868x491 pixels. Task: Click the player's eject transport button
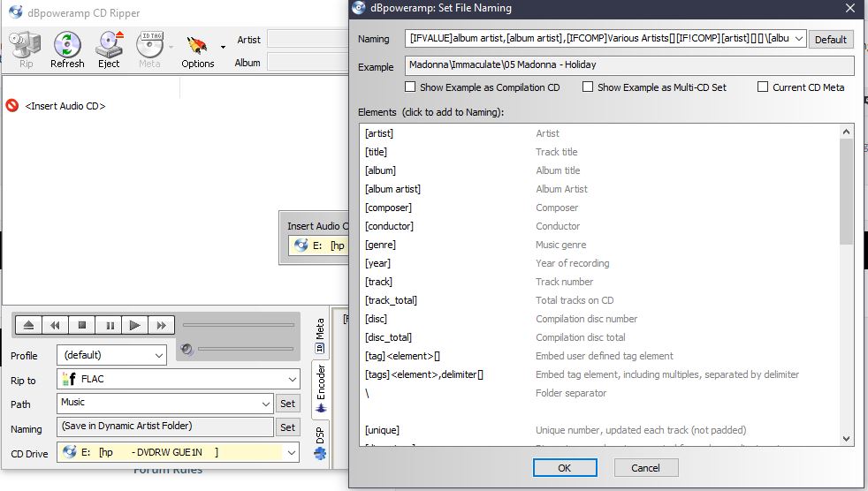tap(28, 325)
